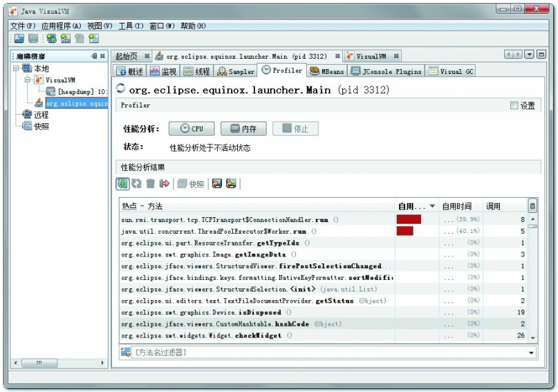Image resolution: width=558 pixels, height=392 pixels.
Task: Enable the 设置 checkbox
Action: click(514, 105)
